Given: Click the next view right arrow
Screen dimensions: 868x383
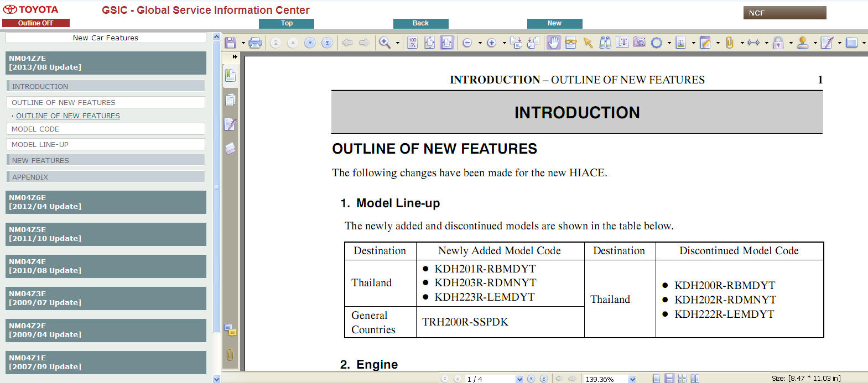Looking at the screenshot, I should click(365, 43).
